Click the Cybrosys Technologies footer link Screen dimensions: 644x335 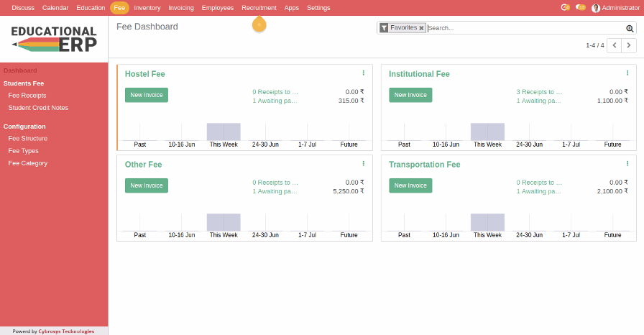[x=66, y=331]
